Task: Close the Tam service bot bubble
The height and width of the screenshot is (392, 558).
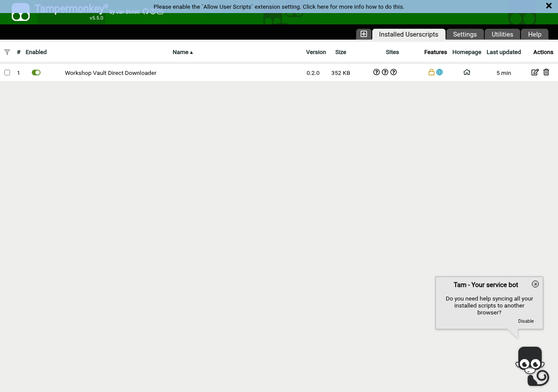Action: 535,284
